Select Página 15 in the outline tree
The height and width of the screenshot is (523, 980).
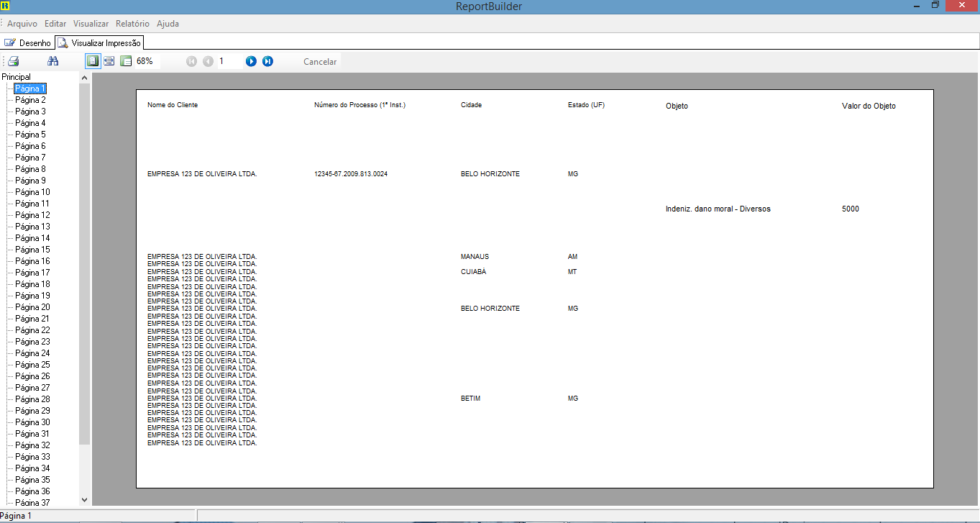coord(32,250)
